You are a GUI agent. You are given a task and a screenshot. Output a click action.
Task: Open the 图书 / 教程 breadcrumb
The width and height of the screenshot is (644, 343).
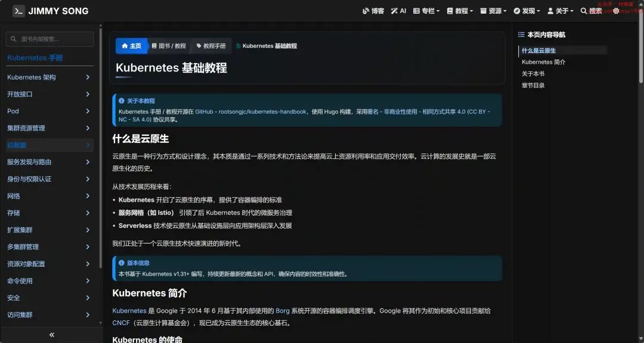169,46
